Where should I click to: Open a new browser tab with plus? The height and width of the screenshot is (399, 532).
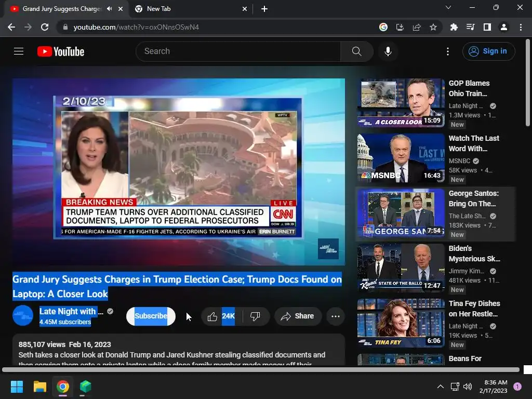(x=264, y=9)
